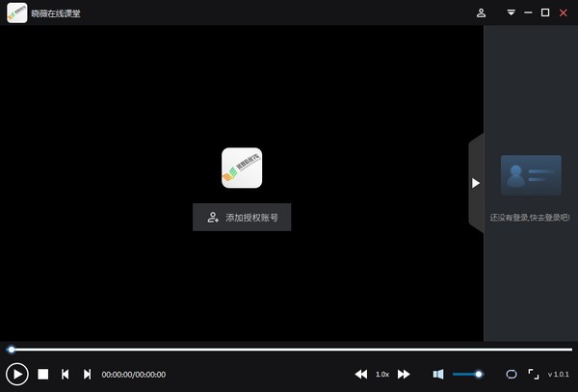Open the title bar dropdown menu
578x392 pixels.
click(512, 13)
